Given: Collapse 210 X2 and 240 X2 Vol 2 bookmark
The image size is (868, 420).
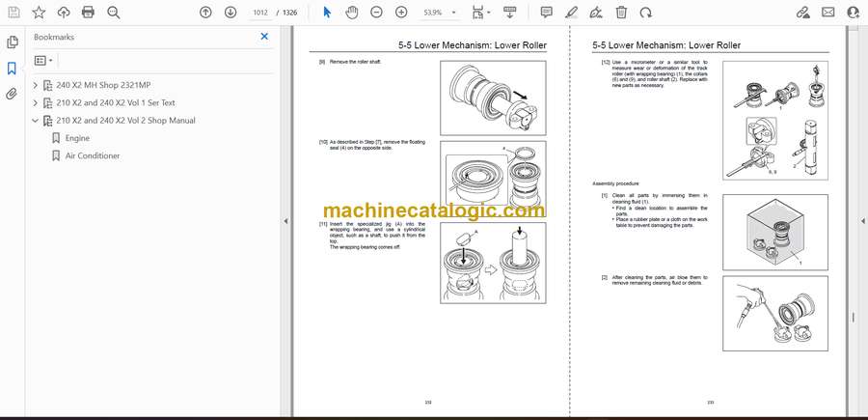Looking at the screenshot, I should (36, 121).
